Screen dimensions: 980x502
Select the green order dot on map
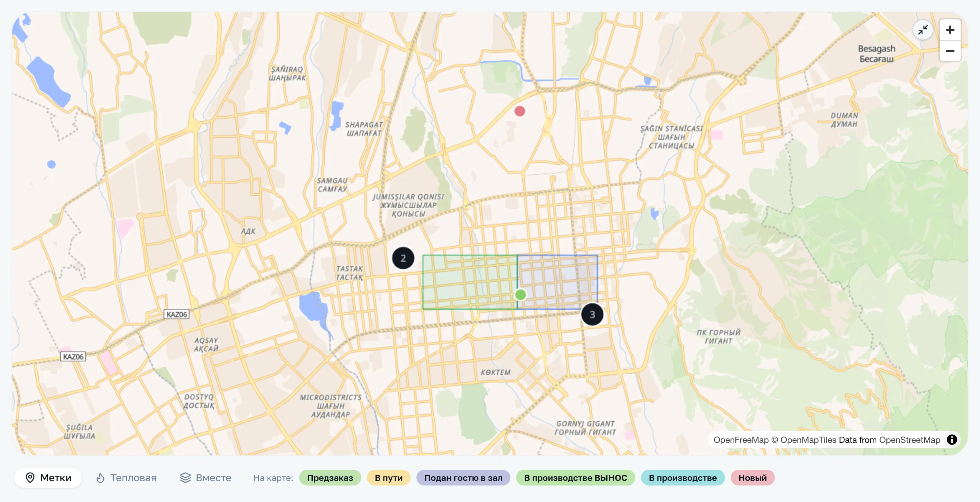[x=520, y=295]
